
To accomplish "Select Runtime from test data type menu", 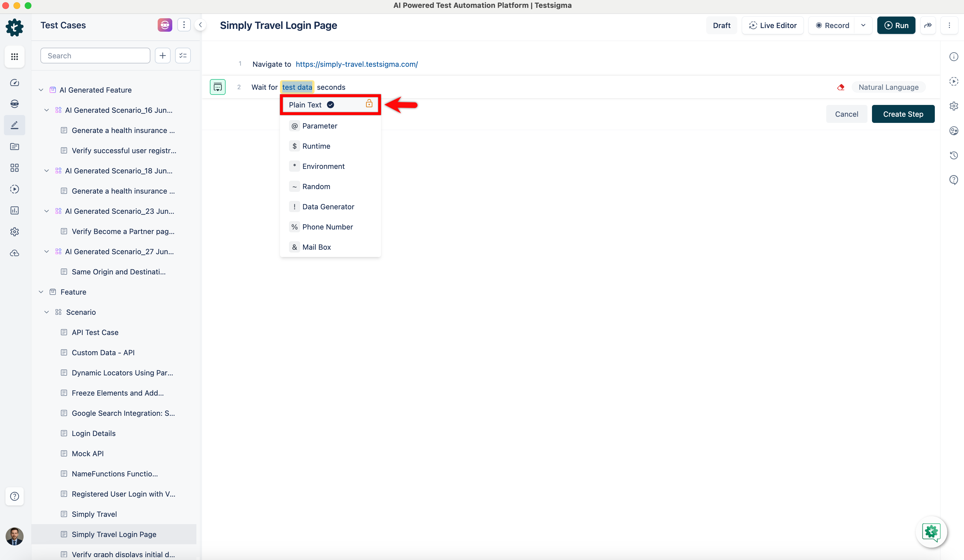I will coord(316,146).
